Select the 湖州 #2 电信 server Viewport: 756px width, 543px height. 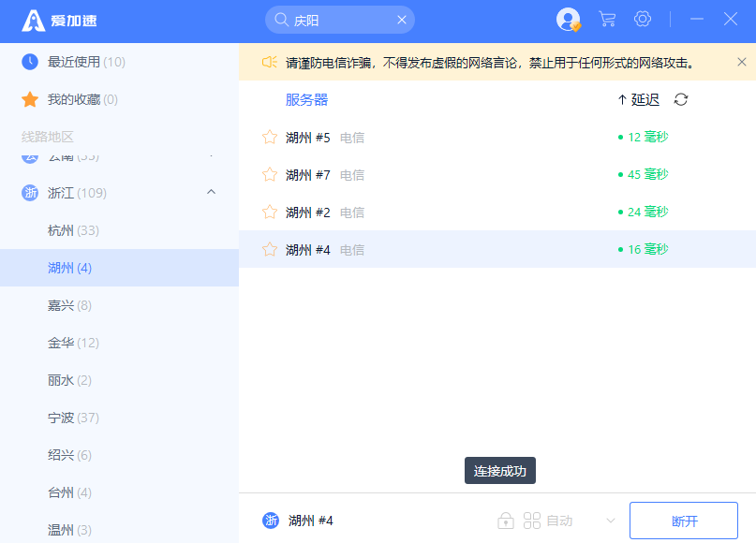tap(497, 212)
